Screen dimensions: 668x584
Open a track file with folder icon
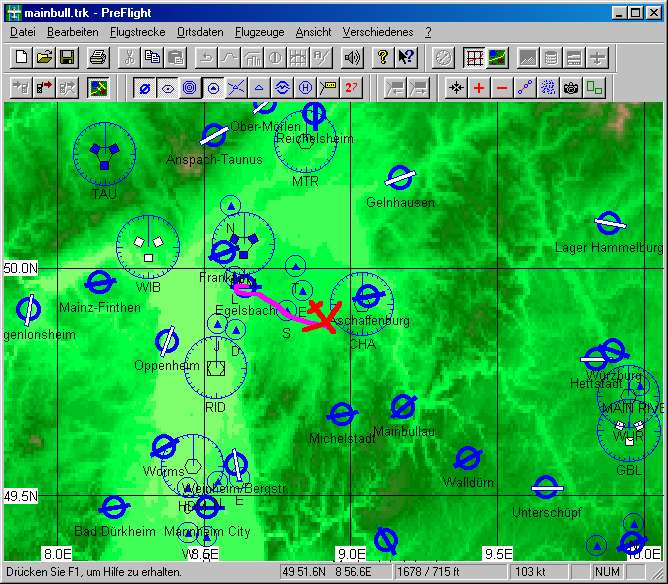pos(45,57)
